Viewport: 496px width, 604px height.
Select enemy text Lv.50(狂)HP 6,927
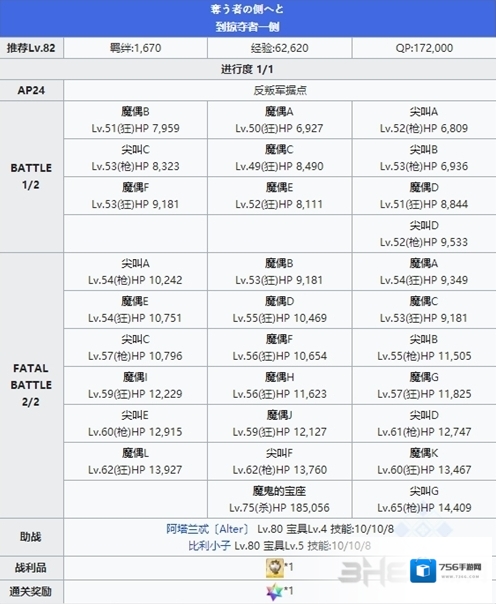point(280,128)
